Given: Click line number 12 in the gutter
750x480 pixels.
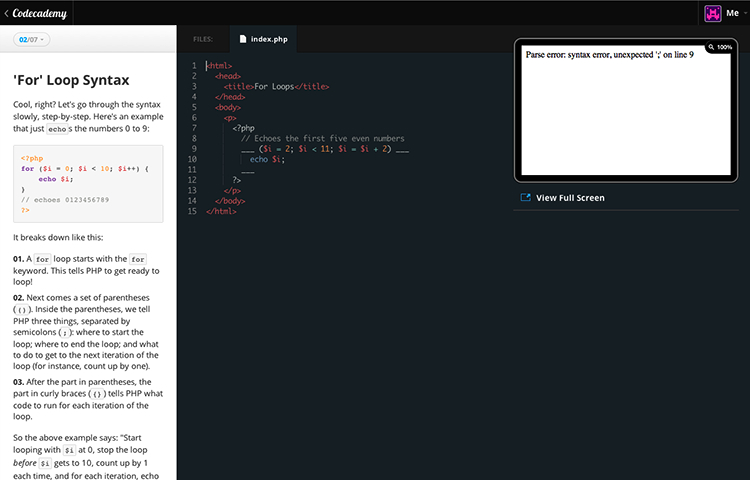Looking at the screenshot, I should pyautogui.click(x=192, y=180).
